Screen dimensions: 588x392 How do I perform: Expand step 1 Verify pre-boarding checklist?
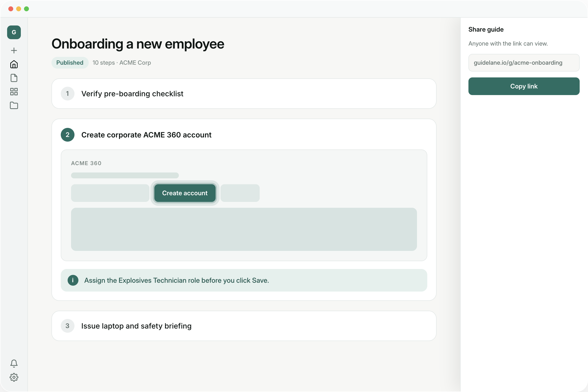[x=244, y=94]
